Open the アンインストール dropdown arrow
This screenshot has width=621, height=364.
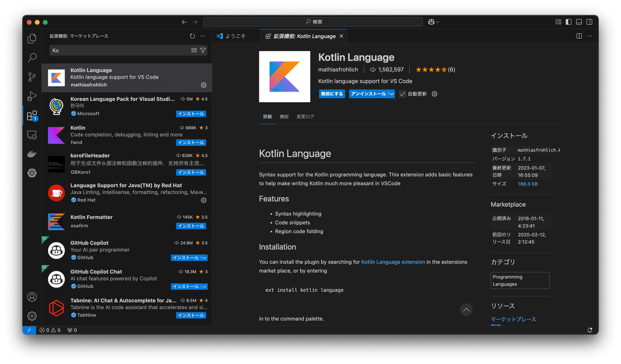391,94
